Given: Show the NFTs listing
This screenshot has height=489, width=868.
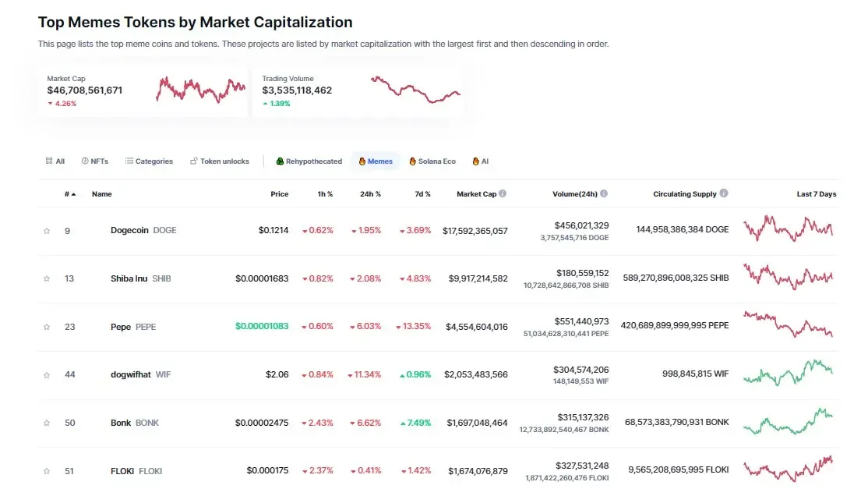Looking at the screenshot, I should [x=95, y=161].
